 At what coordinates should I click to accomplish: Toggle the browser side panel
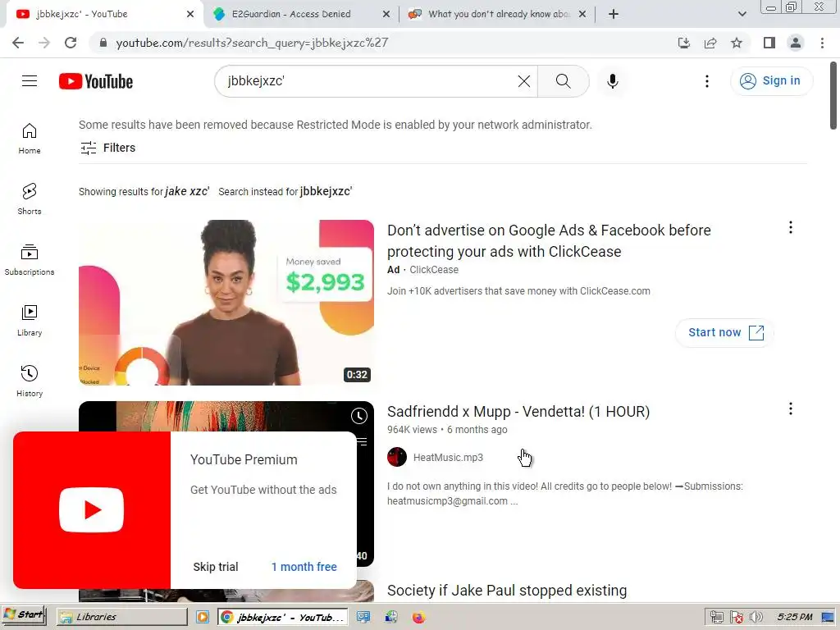click(x=769, y=43)
